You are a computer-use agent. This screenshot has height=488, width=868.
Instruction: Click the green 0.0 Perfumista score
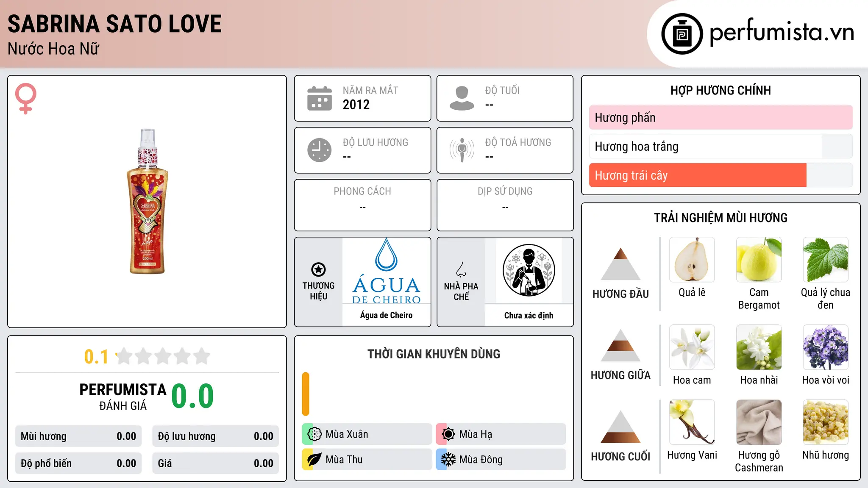pyautogui.click(x=192, y=396)
